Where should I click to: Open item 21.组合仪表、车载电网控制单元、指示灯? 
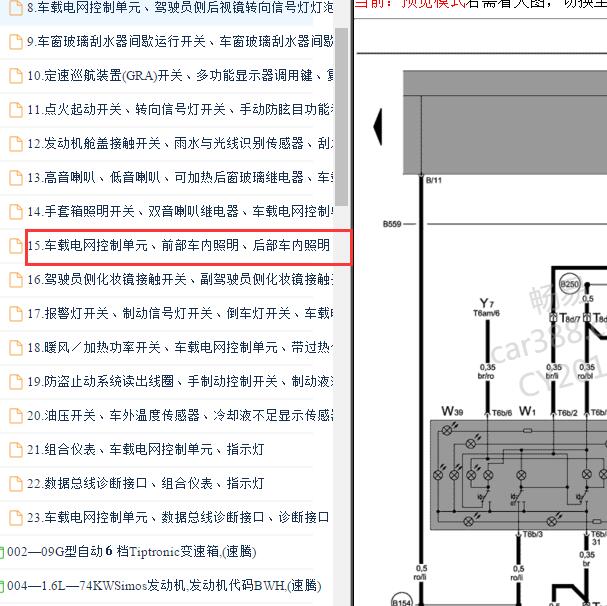pos(146,450)
